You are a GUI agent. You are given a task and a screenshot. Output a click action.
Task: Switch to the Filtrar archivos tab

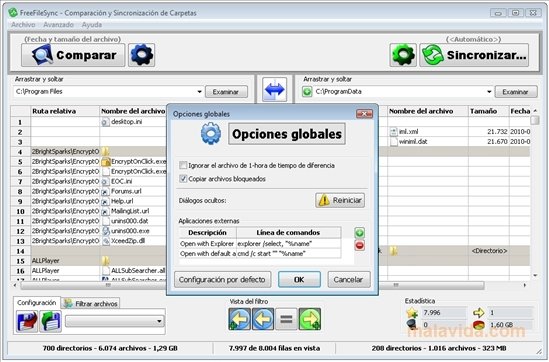pyautogui.click(x=91, y=304)
